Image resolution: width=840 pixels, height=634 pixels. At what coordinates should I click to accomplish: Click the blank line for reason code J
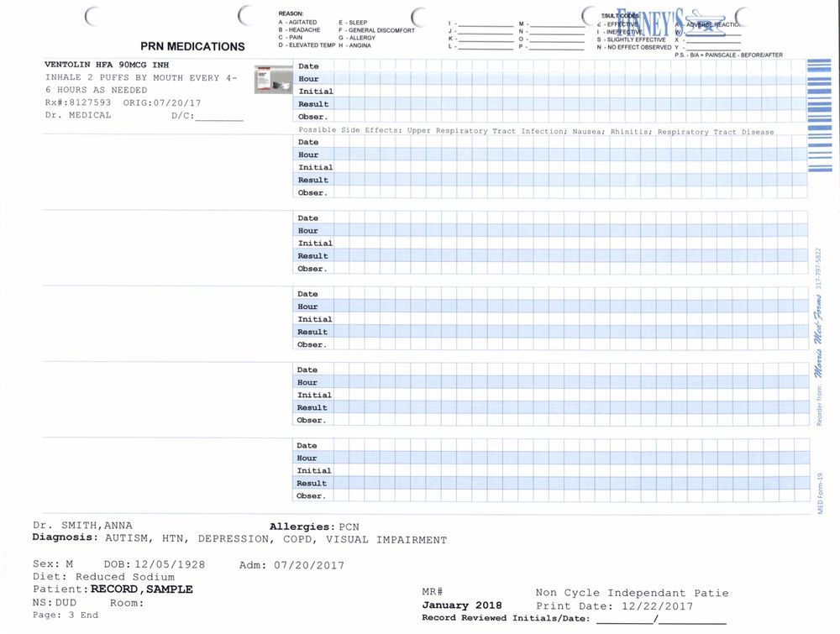[x=486, y=32]
